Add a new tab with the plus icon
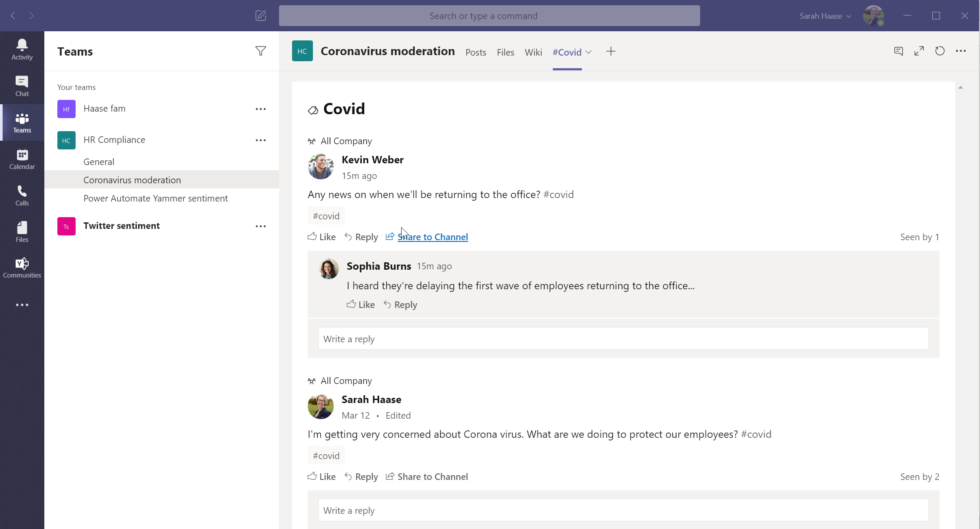Image resolution: width=980 pixels, height=529 pixels. pos(611,51)
